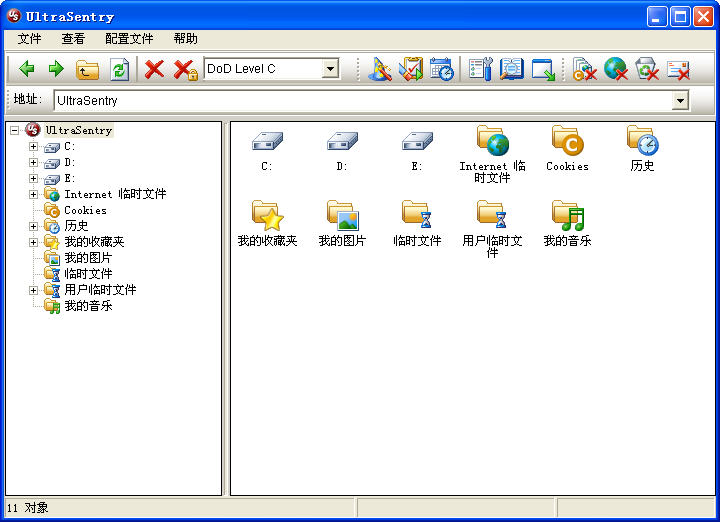Select 临时文件 in the tree
The height and width of the screenshot is (522, 720).
click(88, 274)
